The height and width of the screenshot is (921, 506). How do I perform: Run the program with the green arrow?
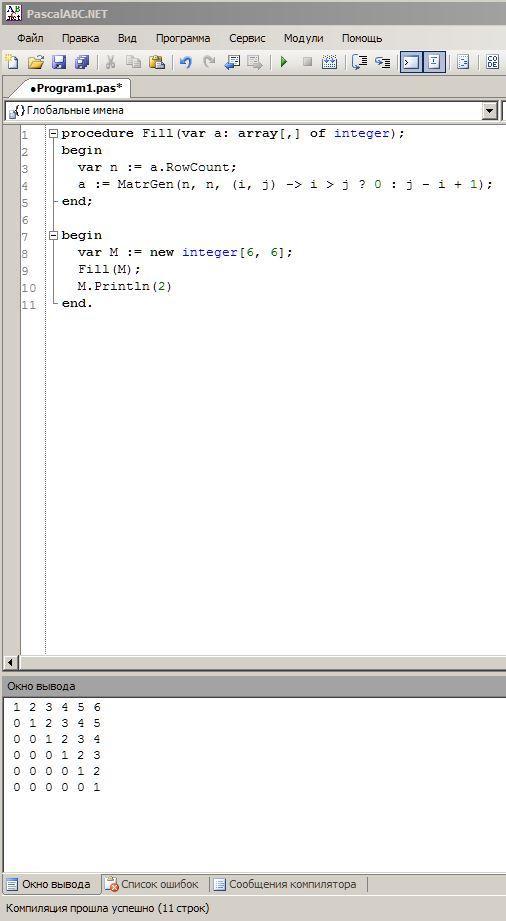coord(284,62)
